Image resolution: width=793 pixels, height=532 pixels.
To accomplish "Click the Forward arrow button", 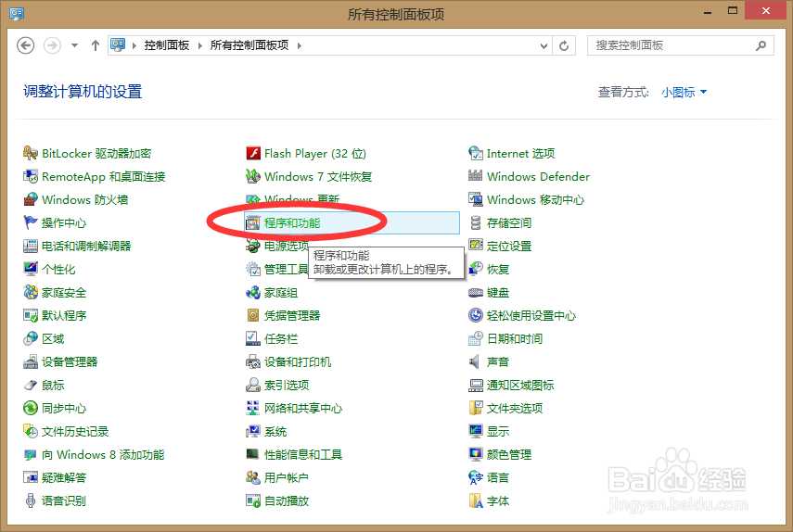I will point(52,45).
